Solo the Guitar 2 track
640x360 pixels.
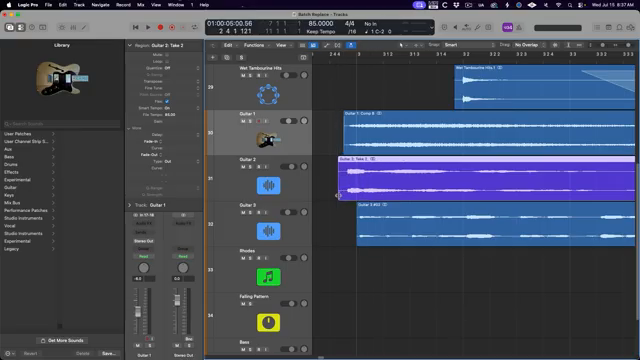[x=250, y=167]
